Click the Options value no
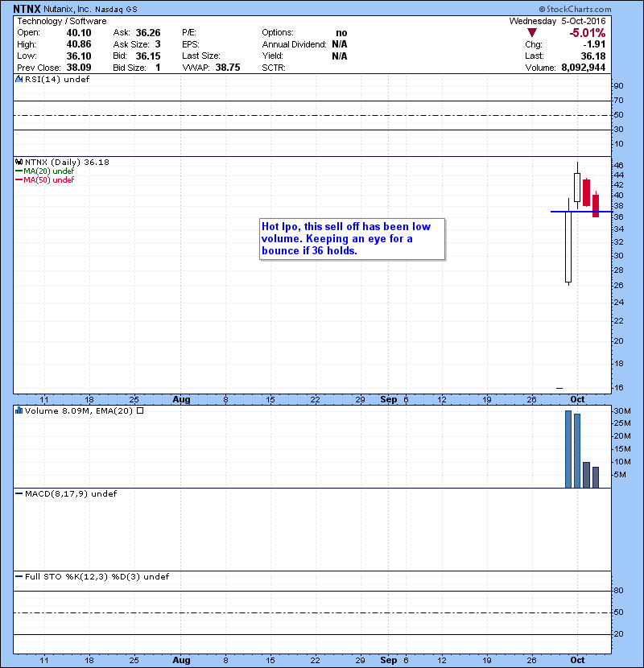644x668 pixels. (x=341, y=33)
